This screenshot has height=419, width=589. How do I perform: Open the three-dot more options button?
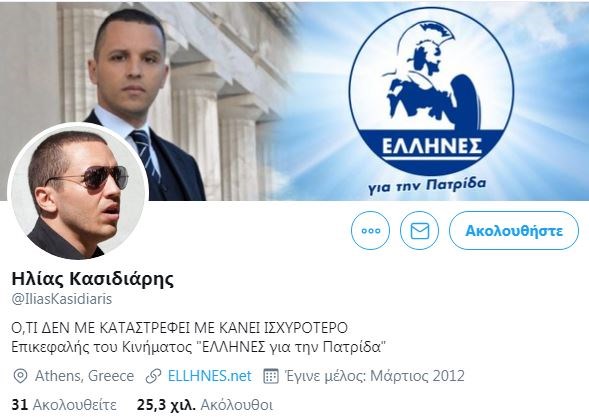tap(370, 230)
